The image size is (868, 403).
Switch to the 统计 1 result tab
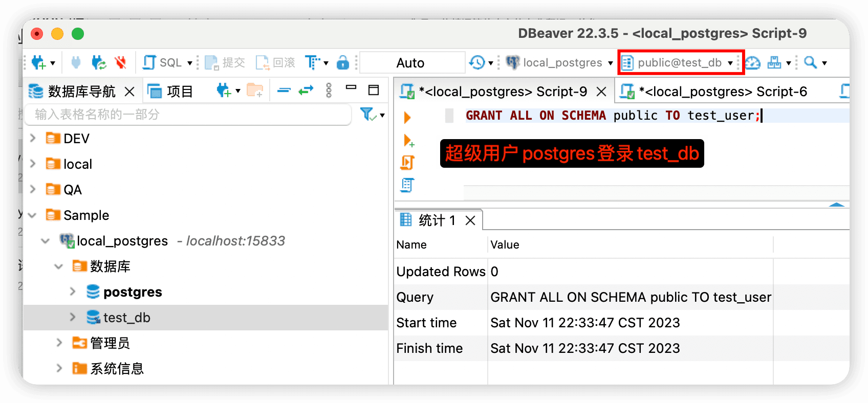pos(428,220)
